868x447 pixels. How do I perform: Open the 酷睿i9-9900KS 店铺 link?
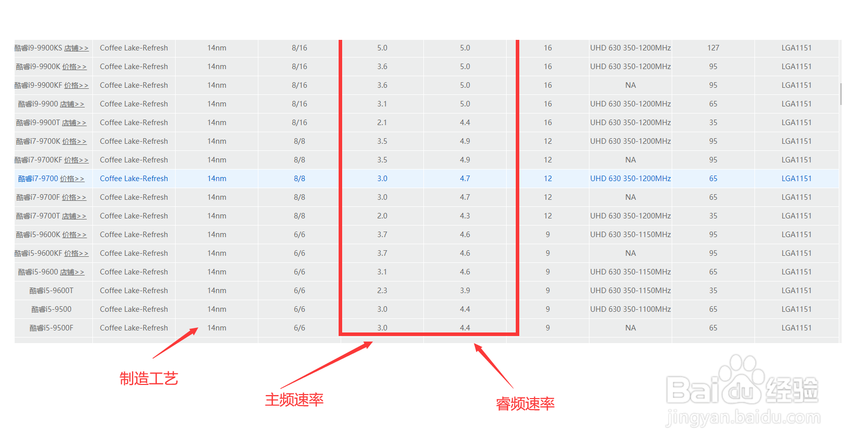[76, 48]
